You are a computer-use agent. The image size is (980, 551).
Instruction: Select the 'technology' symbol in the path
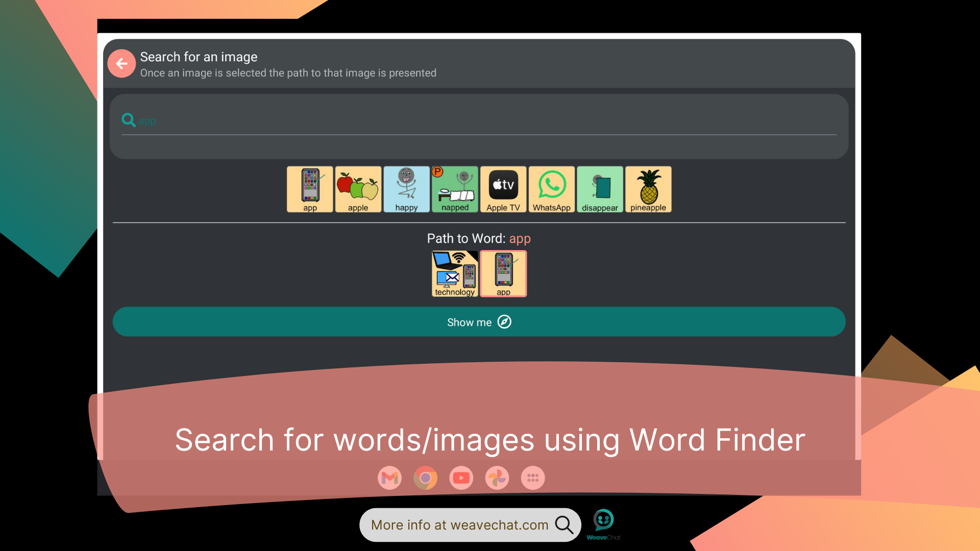[454, 273]
